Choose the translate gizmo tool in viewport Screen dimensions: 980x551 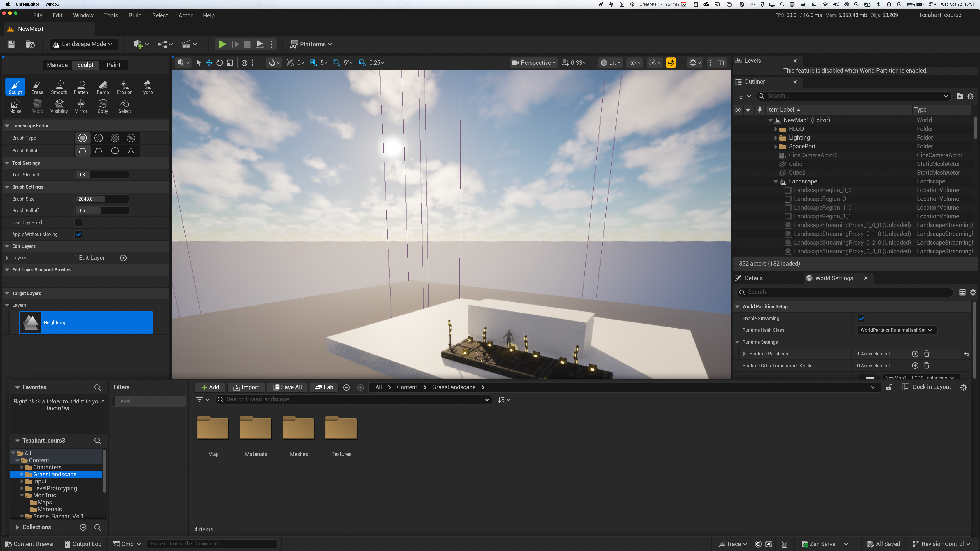pyautogui.click(x=209, y=63)
